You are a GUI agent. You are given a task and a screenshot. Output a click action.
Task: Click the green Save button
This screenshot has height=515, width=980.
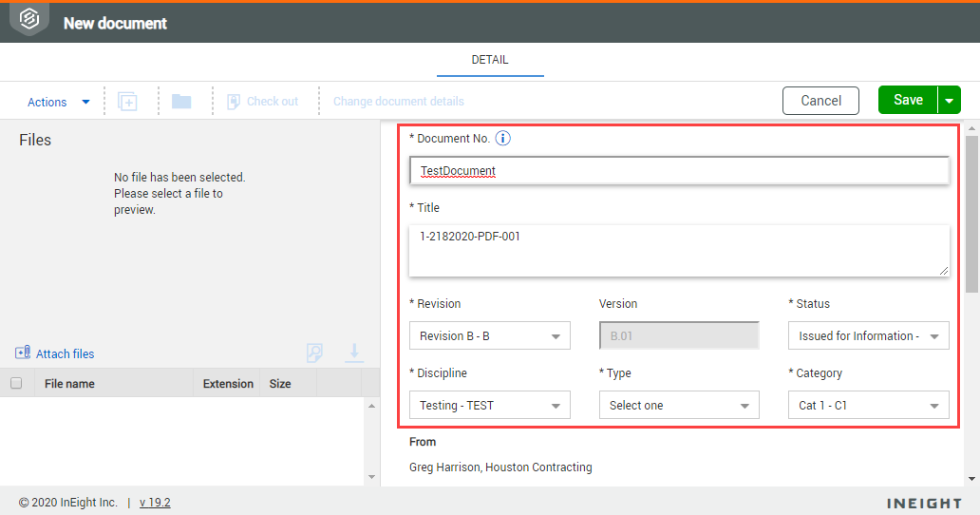tap(908, 100)
